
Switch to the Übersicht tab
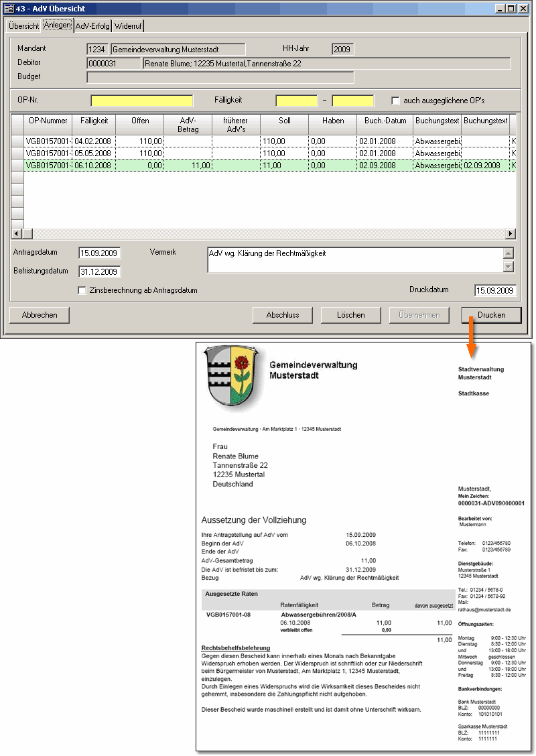click(23, 26)
